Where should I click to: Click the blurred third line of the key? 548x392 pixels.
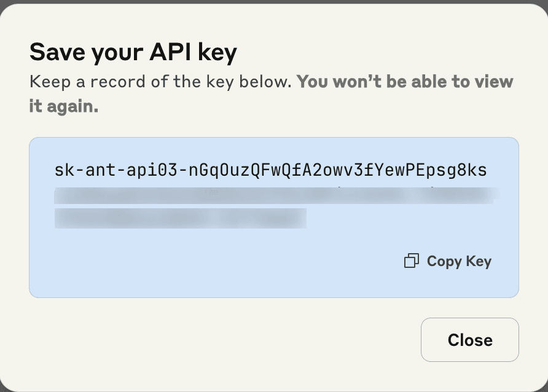point(180,218)
